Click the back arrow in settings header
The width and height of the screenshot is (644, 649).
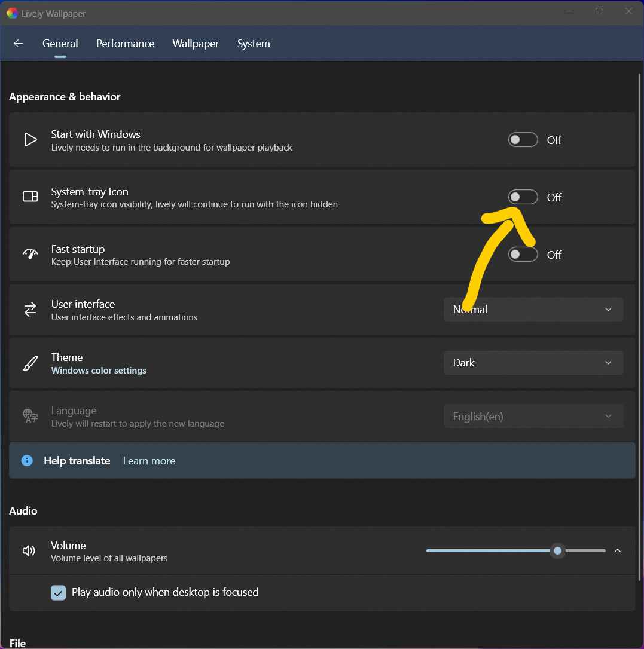coord(18,44)
